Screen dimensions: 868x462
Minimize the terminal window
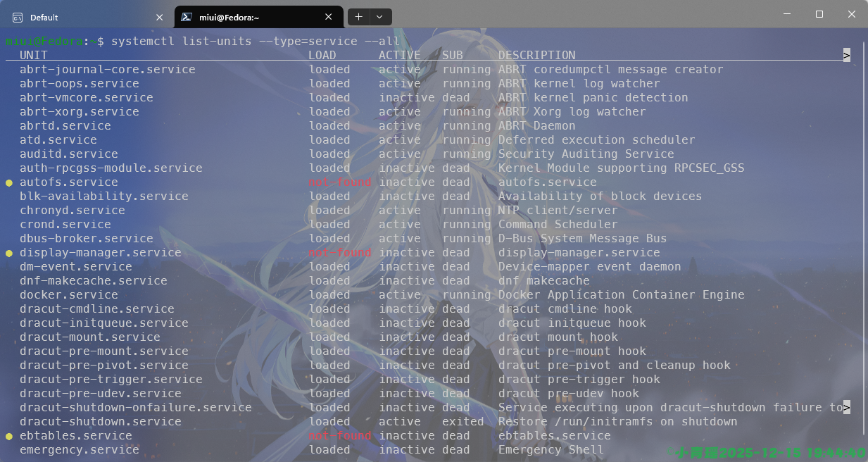(787, 14)
